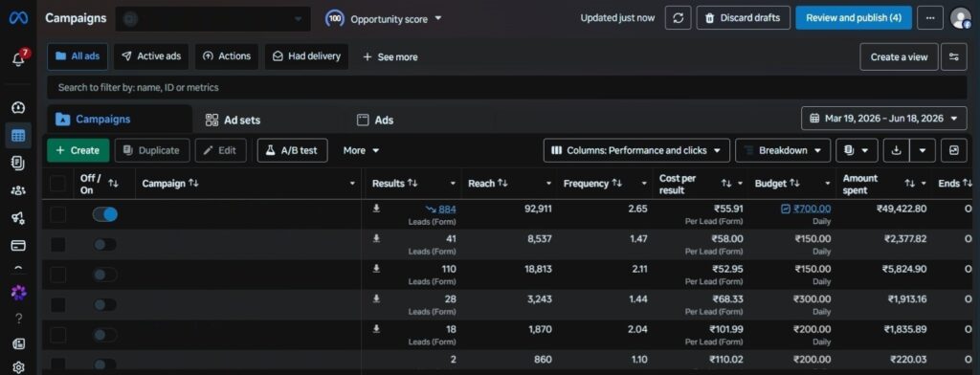
Task: Open the Help question mark icon
Action: click(19, 319)
